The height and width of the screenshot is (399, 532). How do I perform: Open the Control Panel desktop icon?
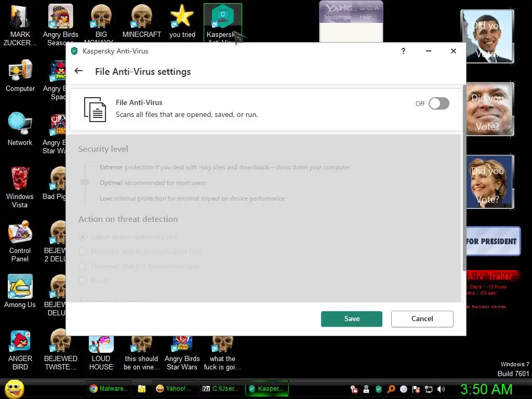(20, 242)
